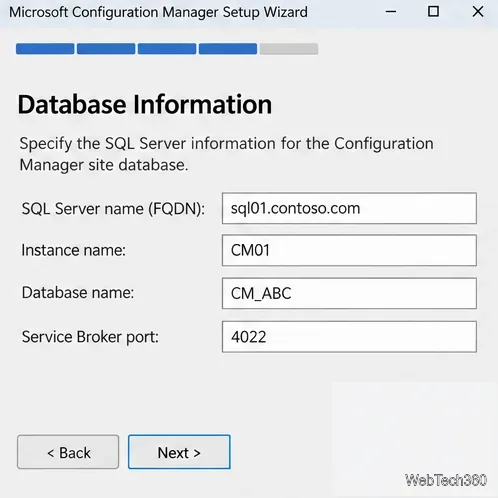Click the "Database name:" label
498x498 pixels.
click(78, 293)
